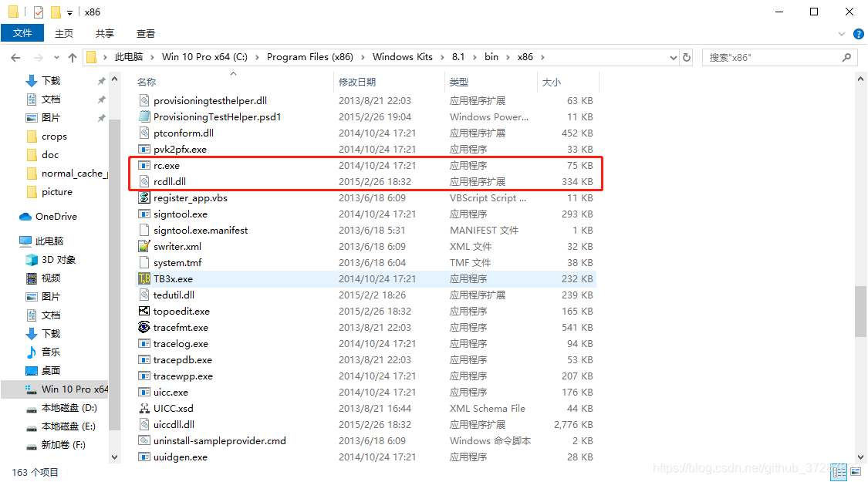Select the file uicc.exe
Image resolution: width=868 pixels, height=482 pixels.
171,393
